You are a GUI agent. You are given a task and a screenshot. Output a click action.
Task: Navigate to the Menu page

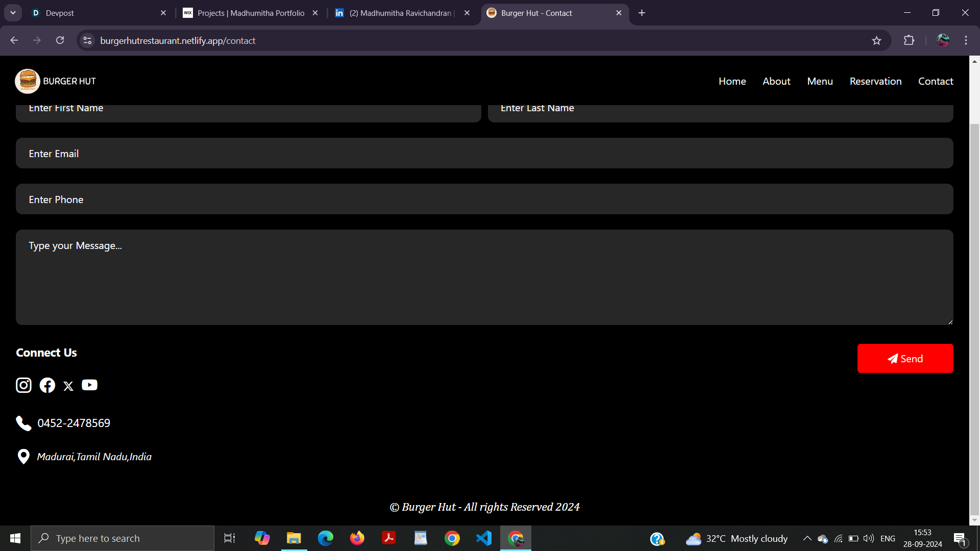click(x=820, y=81)
